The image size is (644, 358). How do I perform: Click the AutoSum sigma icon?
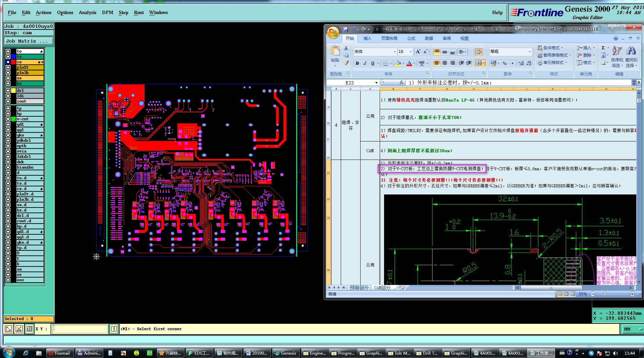603,48
